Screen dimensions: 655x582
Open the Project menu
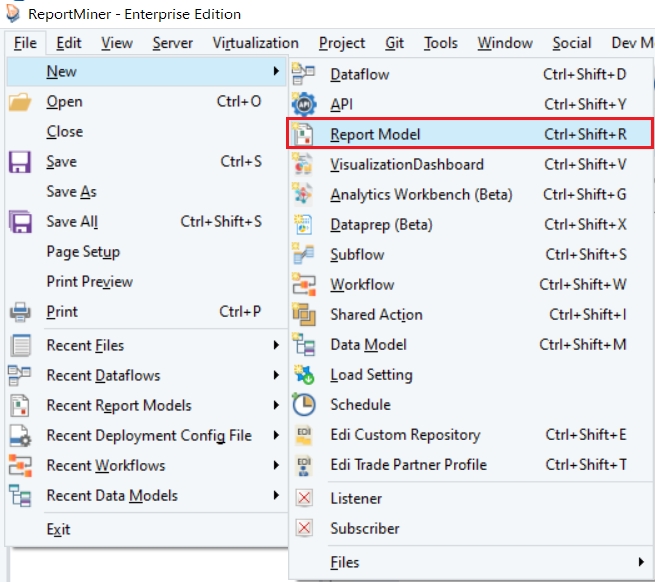[x=342, y=43]
